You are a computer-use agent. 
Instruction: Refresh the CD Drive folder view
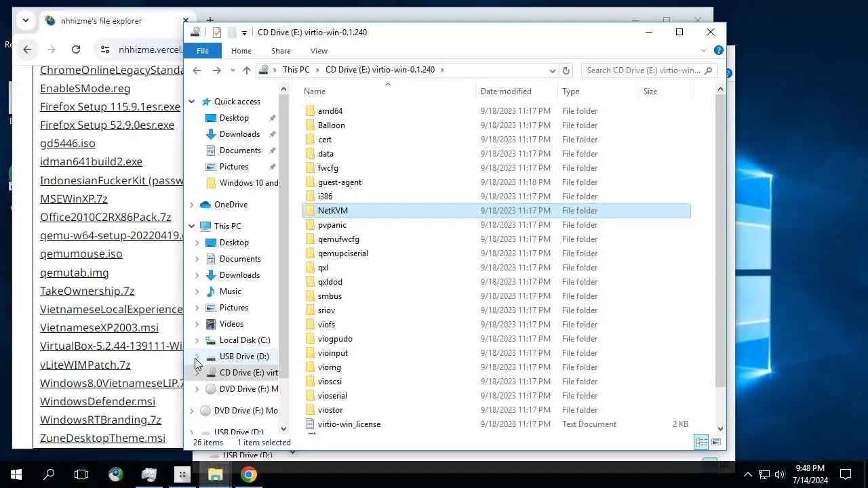click(x=566, y=70)
